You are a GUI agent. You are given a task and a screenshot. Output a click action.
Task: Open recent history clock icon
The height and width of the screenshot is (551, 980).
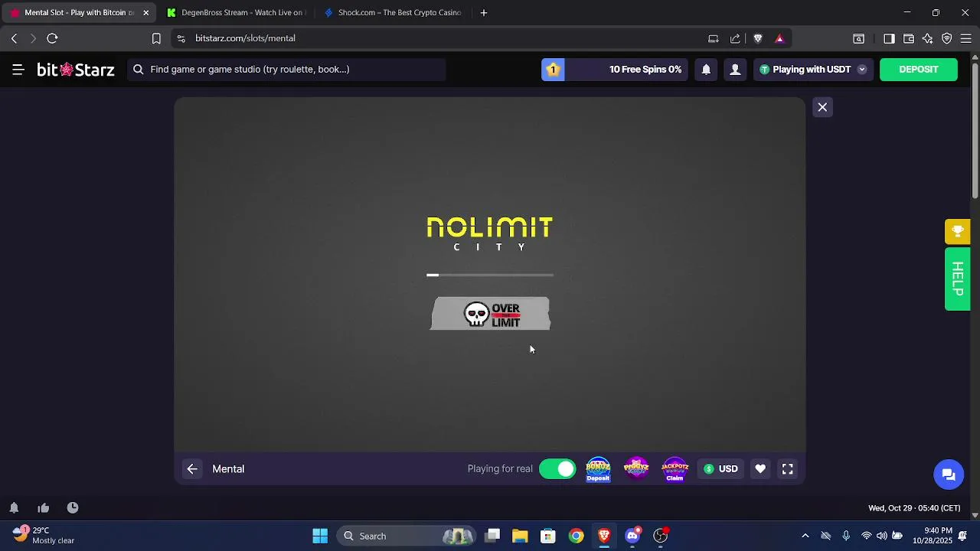73,508
